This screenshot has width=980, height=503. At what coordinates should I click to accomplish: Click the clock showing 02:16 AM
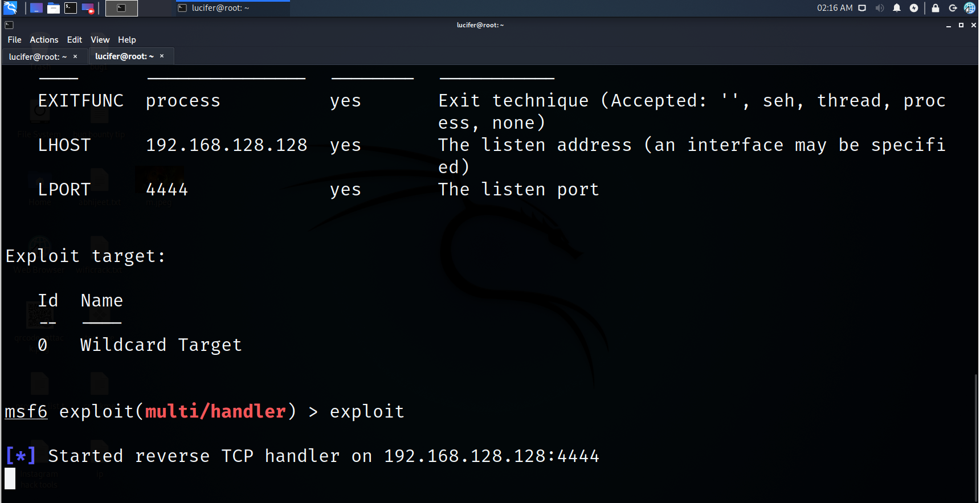pyautogui.click(x=835, y=8)
